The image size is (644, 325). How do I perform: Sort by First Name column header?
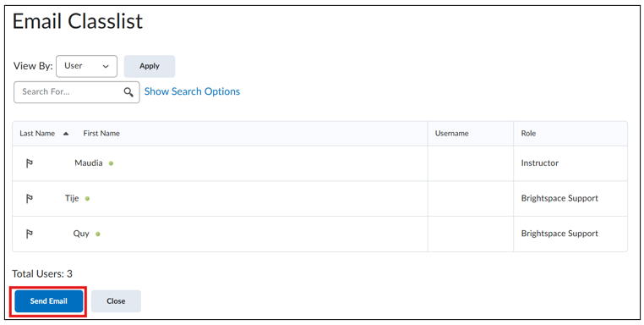(x=101, y=133)
